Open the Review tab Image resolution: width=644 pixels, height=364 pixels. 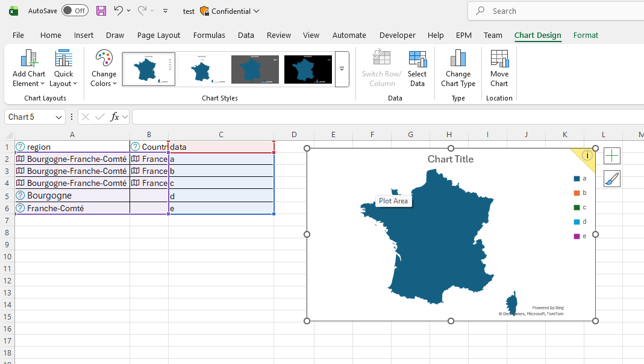tap(279, 35)
